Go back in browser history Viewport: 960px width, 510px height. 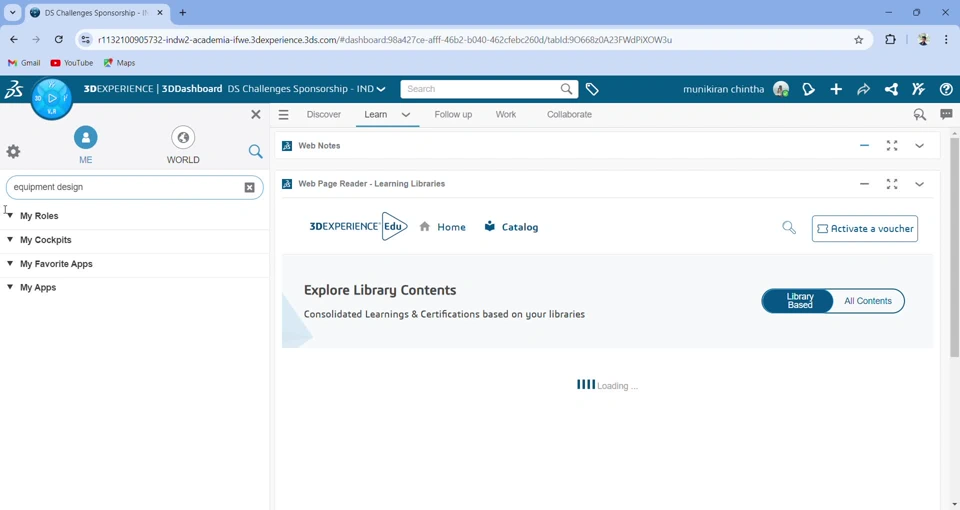coord(14,39)
